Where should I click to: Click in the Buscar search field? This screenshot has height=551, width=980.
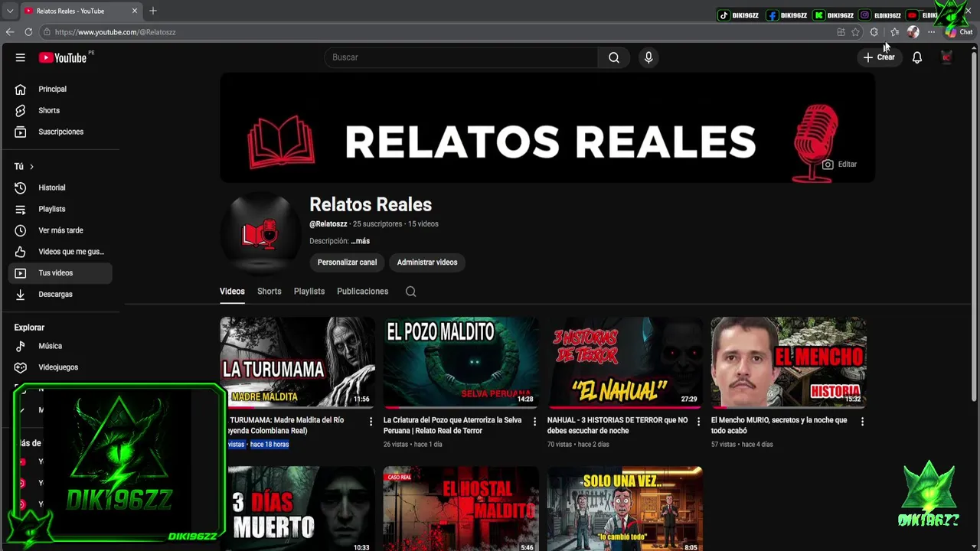(461, 57)
